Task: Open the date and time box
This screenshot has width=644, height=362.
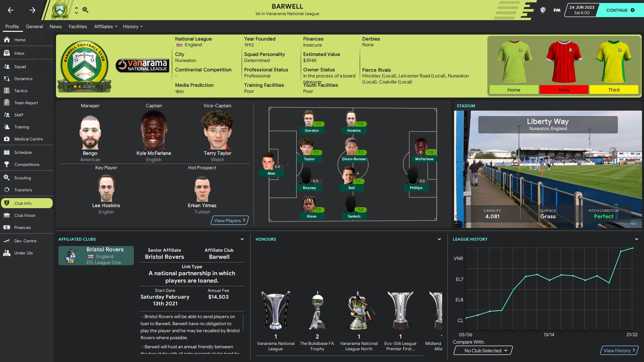Action: tap(582, 10)
